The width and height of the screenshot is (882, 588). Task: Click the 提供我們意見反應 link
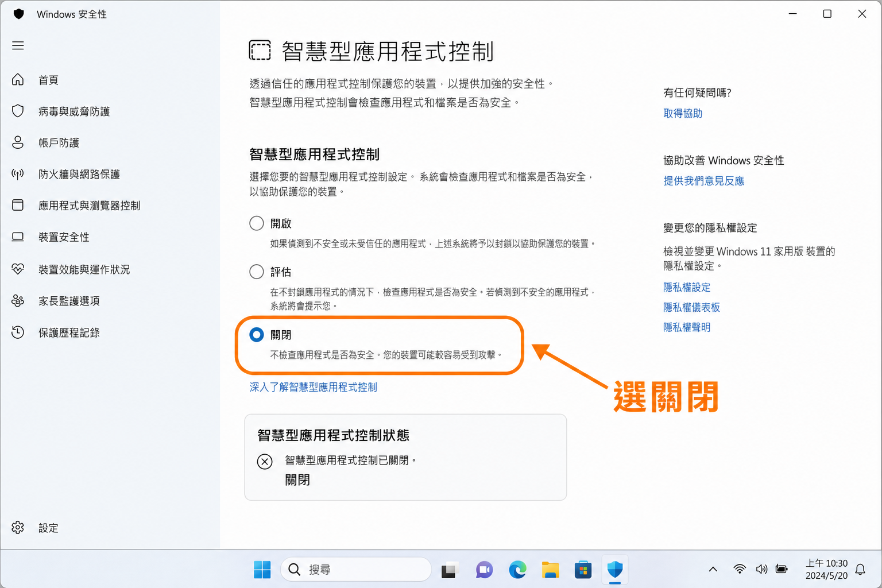click(x=703, y=181)
